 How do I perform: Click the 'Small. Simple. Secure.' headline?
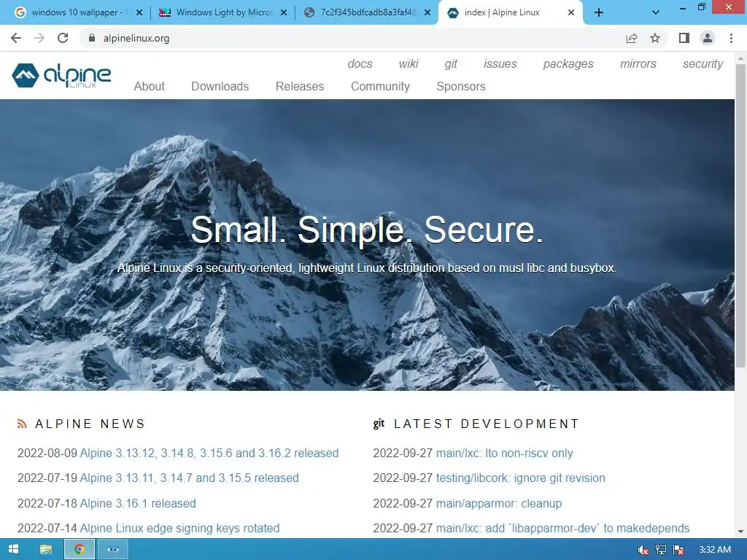[x=367, y=230]
